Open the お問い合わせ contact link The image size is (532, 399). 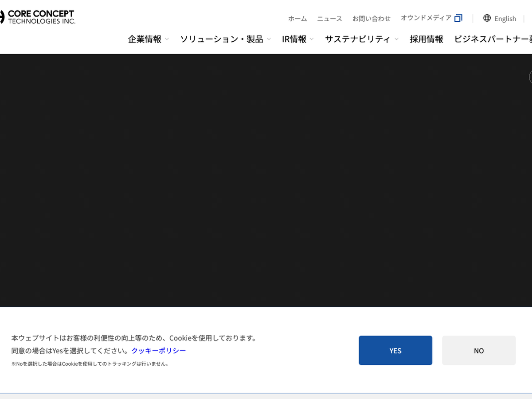pyautogui.click(x=371, y=19)
